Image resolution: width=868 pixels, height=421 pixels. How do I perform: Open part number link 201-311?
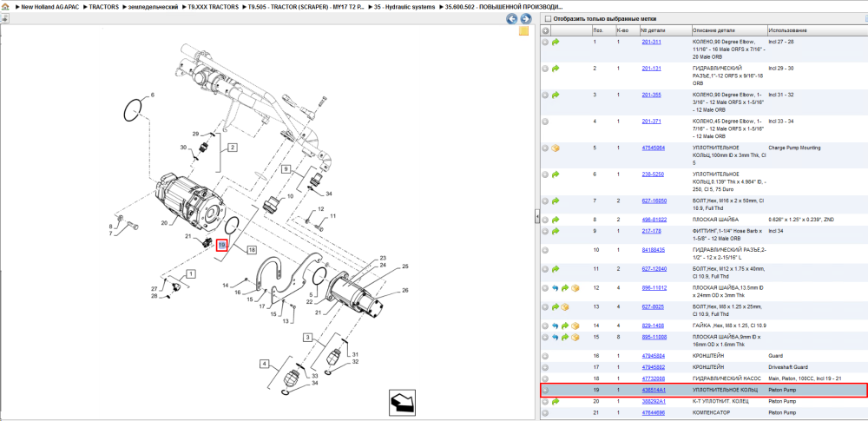click(651, 42)
